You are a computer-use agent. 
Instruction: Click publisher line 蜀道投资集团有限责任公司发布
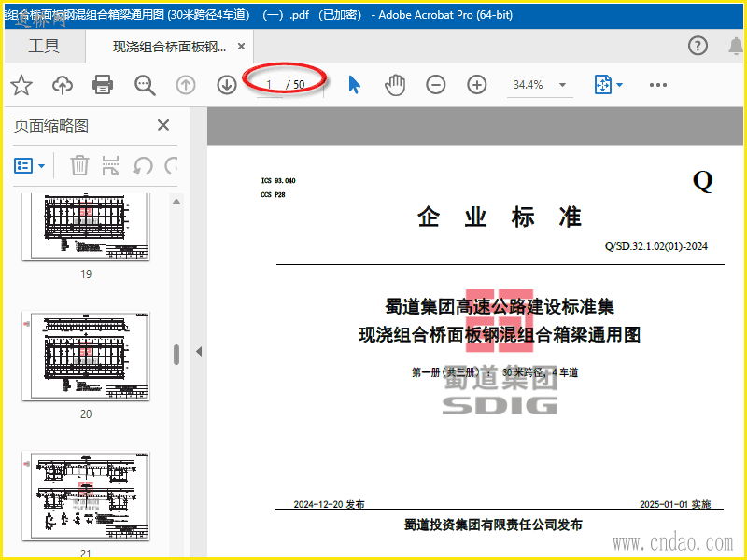[493, 525]
